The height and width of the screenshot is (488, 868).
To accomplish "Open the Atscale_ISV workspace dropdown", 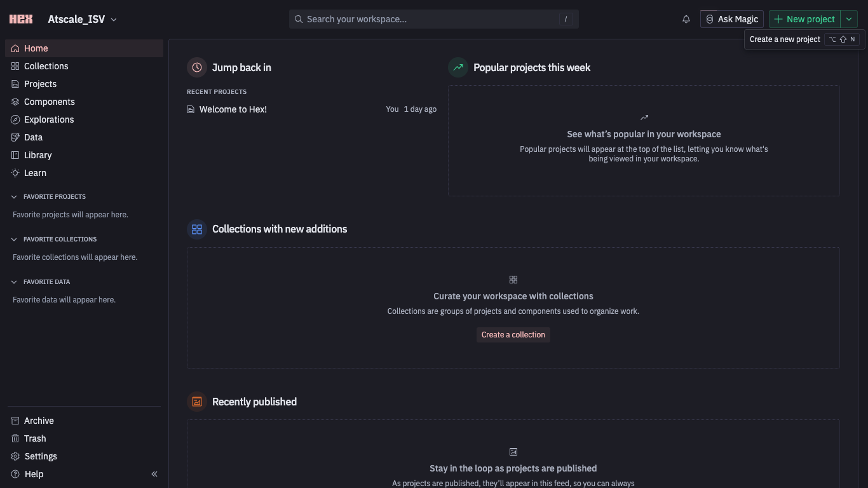I will tap(83, 19).
